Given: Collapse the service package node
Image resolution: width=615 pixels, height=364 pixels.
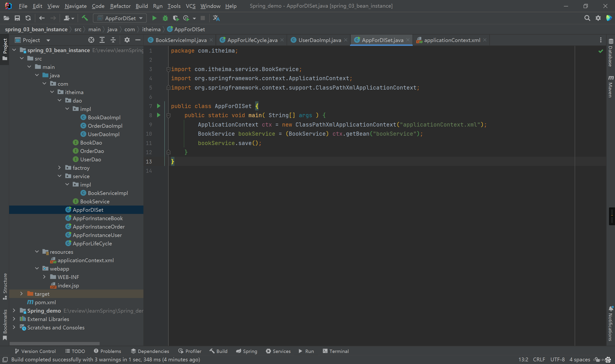Looking at the screenshot, I should [x=60, y=176].
